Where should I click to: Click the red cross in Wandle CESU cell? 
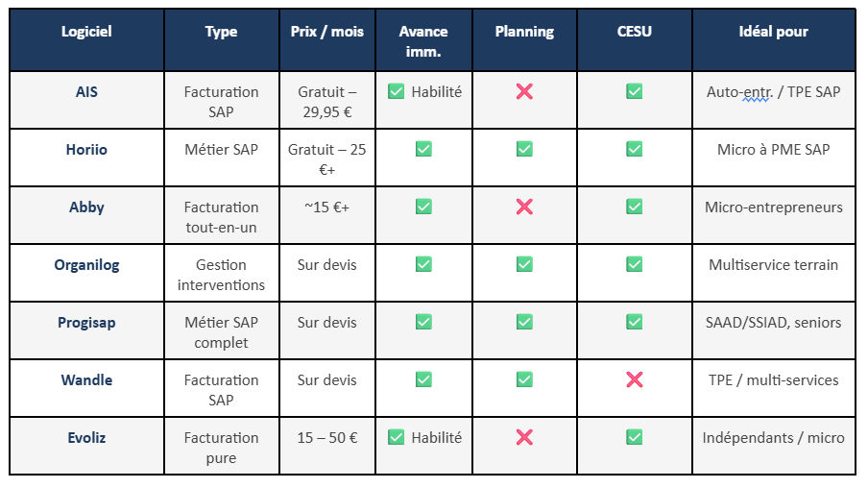point(635,379)
